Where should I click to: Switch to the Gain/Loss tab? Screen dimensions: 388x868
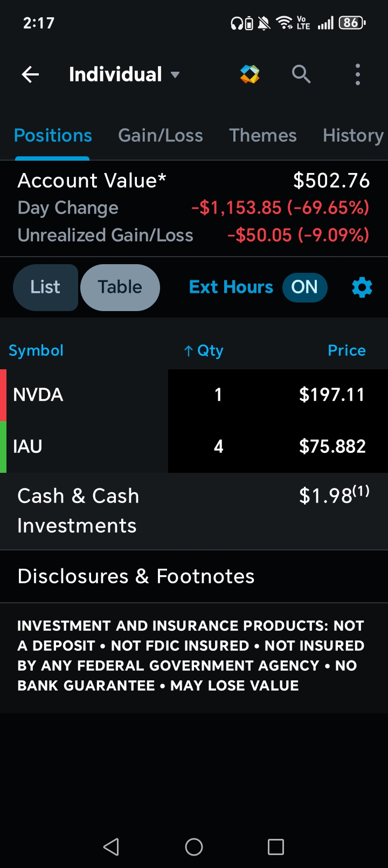coord(161,135)
